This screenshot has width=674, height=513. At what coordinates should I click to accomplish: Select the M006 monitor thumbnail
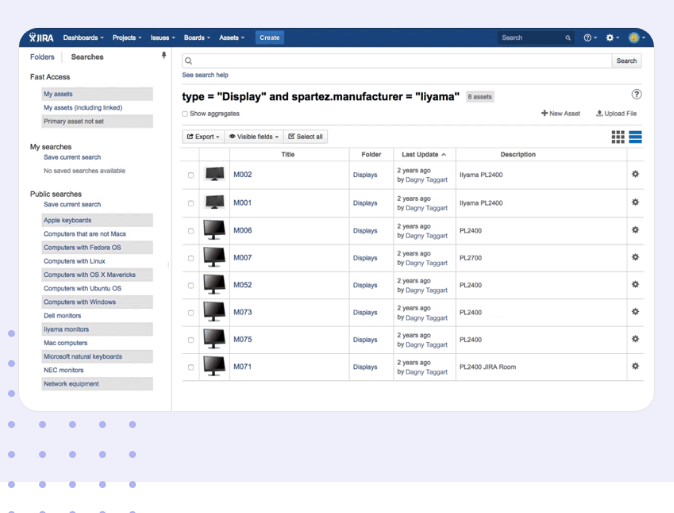tap(214, 230)
